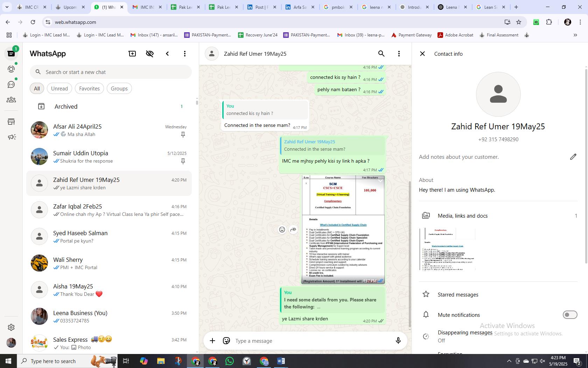Open Starred messages

pos(498,294)
